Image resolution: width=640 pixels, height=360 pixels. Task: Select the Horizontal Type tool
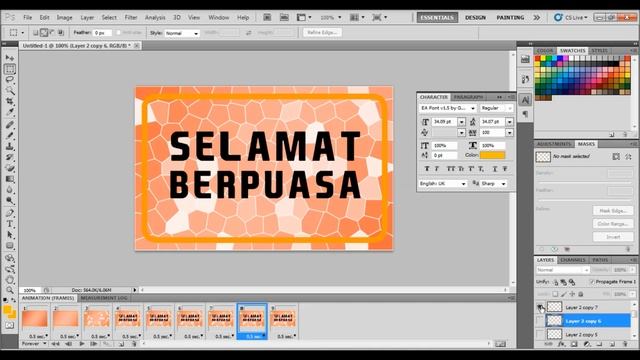point(10,224)
